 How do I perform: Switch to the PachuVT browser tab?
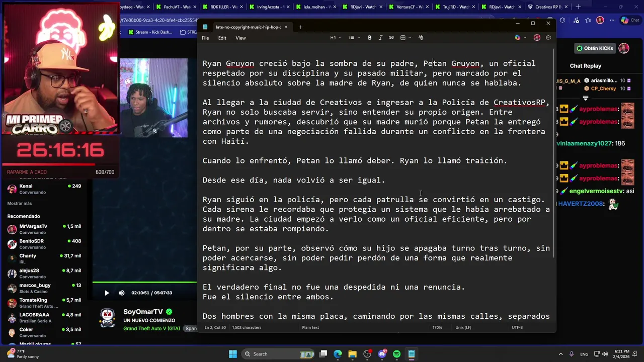176,7
